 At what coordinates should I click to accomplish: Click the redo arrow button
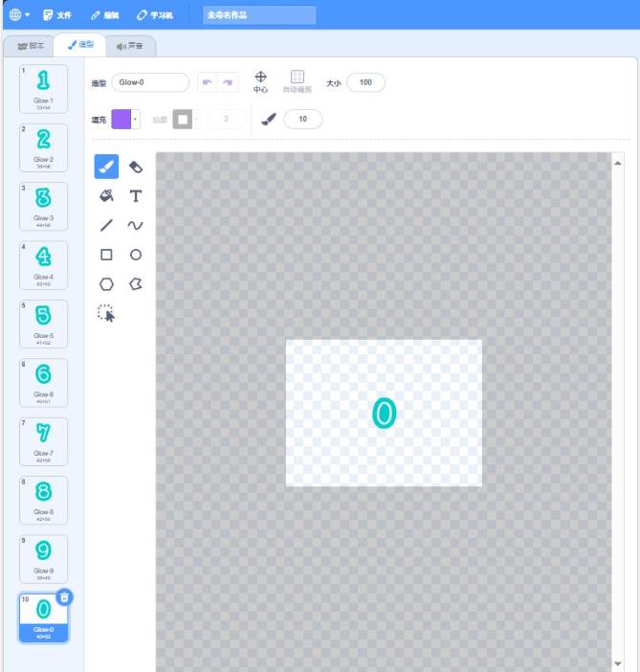(228, 82)
